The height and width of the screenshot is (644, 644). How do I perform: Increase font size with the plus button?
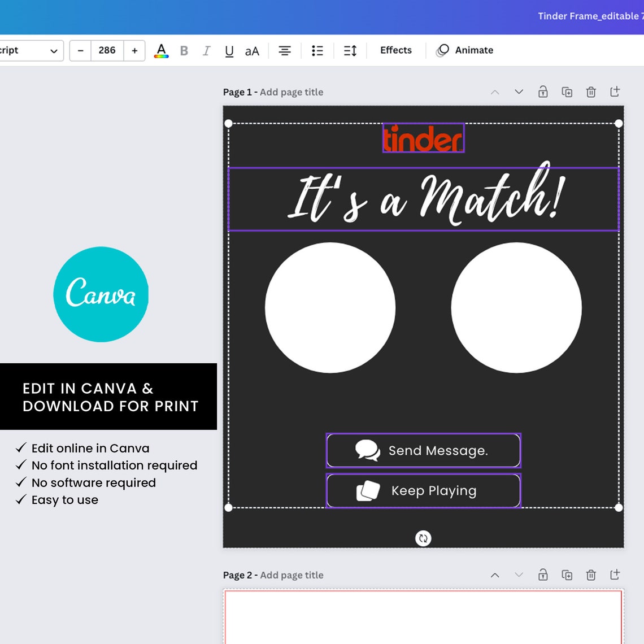134,50
